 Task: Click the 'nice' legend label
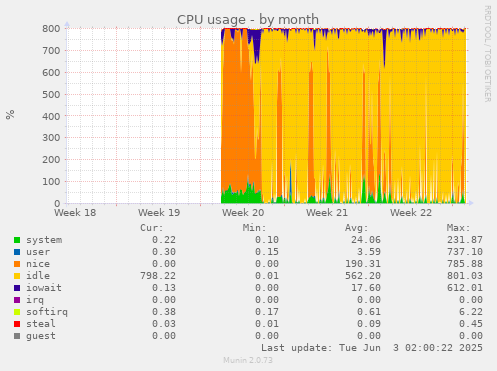(38, 264)
